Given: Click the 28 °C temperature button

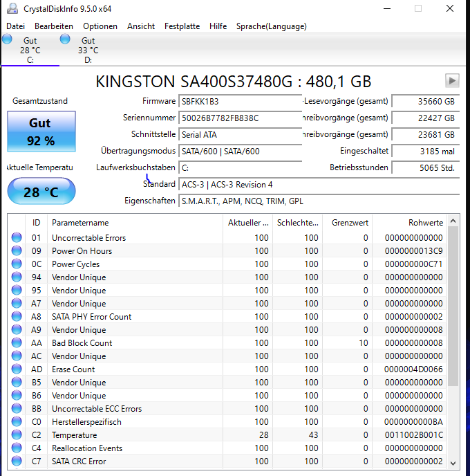Looking at the screenshot, I should 41,191.
